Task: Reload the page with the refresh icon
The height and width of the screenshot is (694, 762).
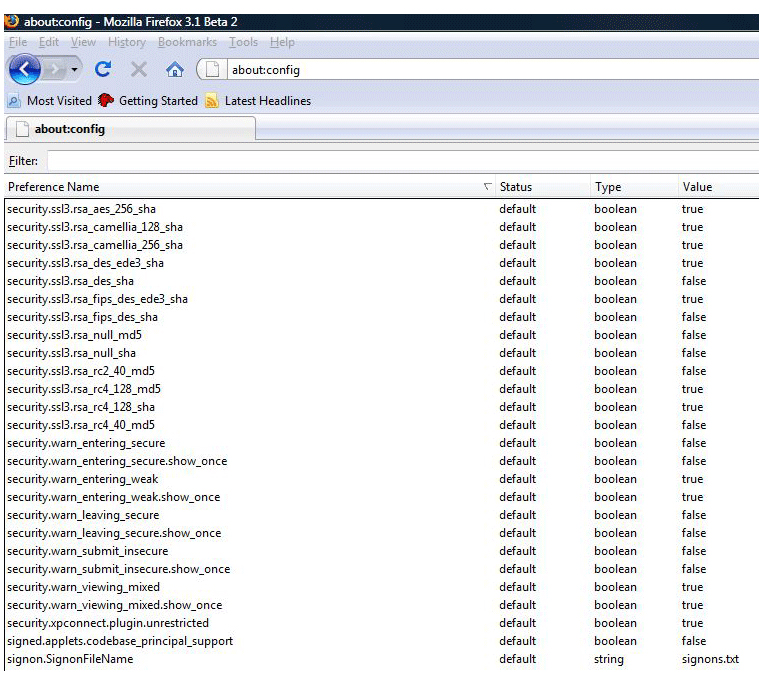Action: 102,70
